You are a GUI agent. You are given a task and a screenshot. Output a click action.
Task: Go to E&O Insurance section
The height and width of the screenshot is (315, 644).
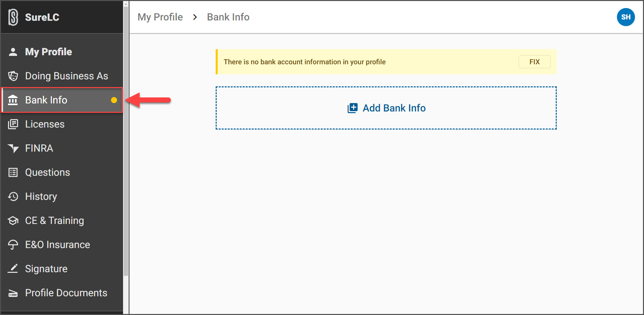[x=62, y=245]
